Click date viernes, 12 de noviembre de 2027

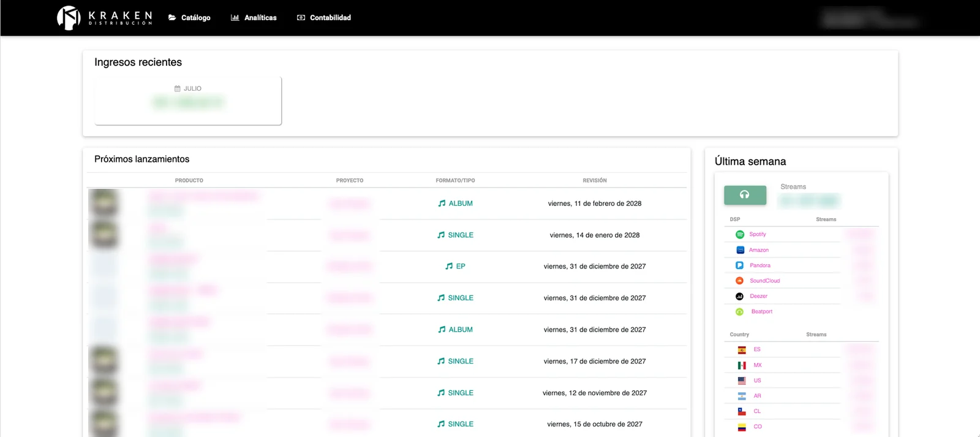[595, 393]
